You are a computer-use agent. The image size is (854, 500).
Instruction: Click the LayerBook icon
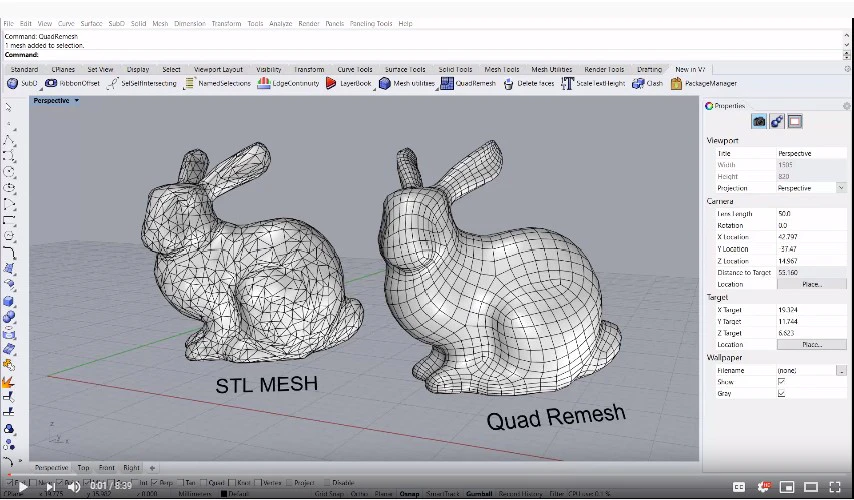pos(331,83)
